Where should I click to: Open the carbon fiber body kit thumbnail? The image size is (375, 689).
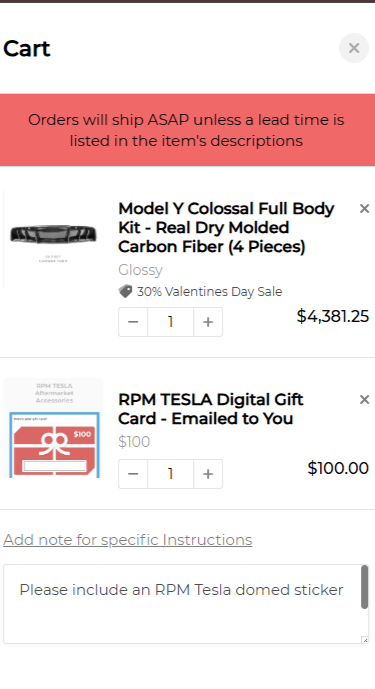click(x=53, y=238)
